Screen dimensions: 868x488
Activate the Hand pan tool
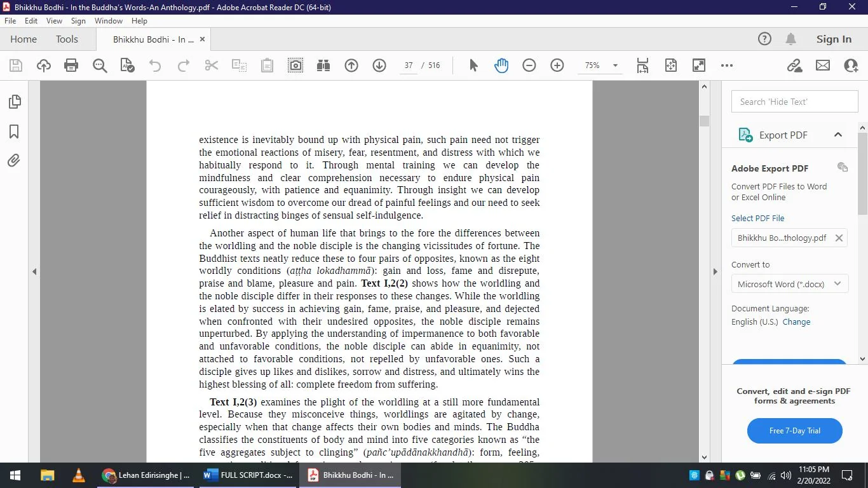click(501, 65)
